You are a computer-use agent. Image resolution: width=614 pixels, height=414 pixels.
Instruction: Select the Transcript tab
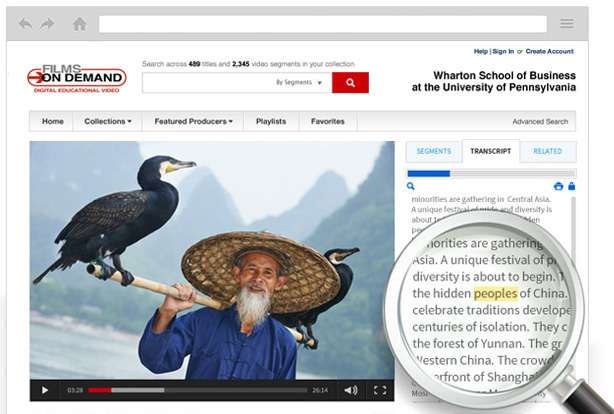click(x=491, y=151)
